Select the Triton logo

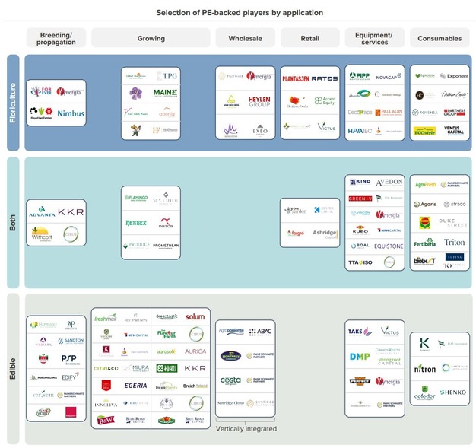point(454,243)
